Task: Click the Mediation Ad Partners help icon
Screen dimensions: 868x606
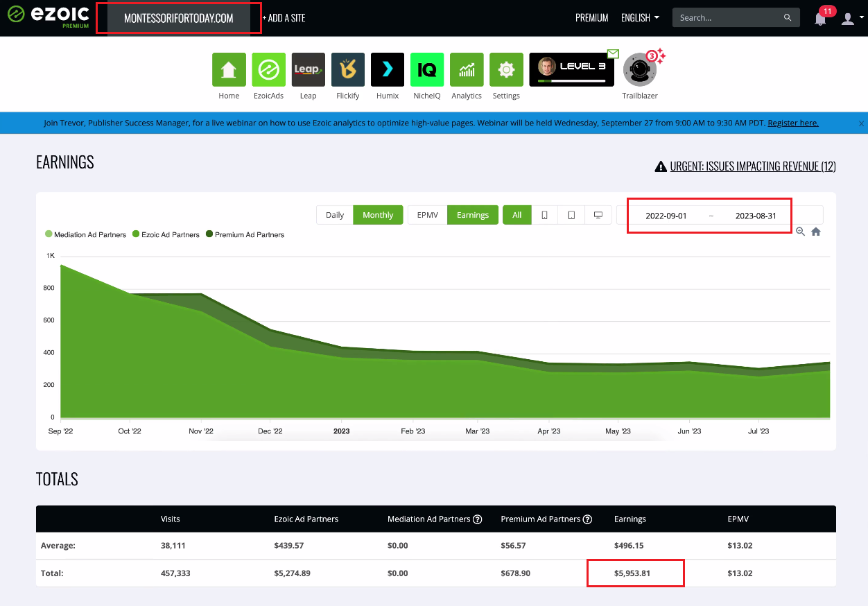Action: (x=477, y=519)
